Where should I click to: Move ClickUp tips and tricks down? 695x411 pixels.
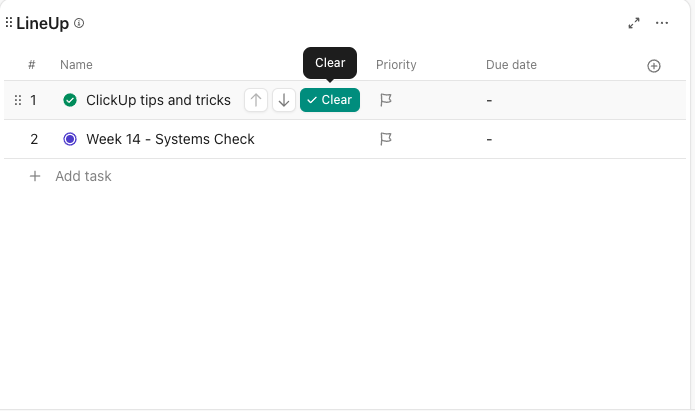pyautogui.click(x=284, y=100)
